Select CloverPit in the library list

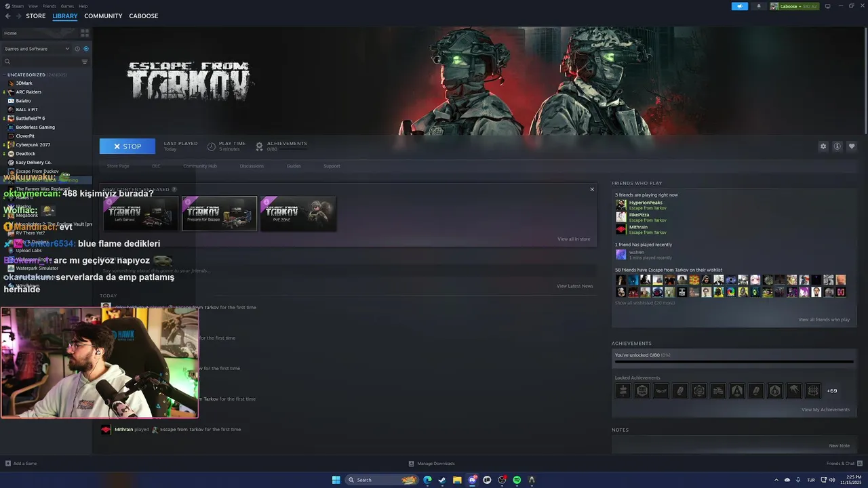(x=25, y=136)
